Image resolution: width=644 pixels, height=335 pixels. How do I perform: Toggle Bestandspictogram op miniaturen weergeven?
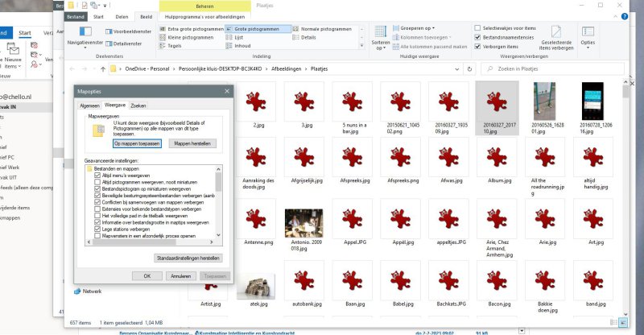pyautogui.click(x=97, y=189)
